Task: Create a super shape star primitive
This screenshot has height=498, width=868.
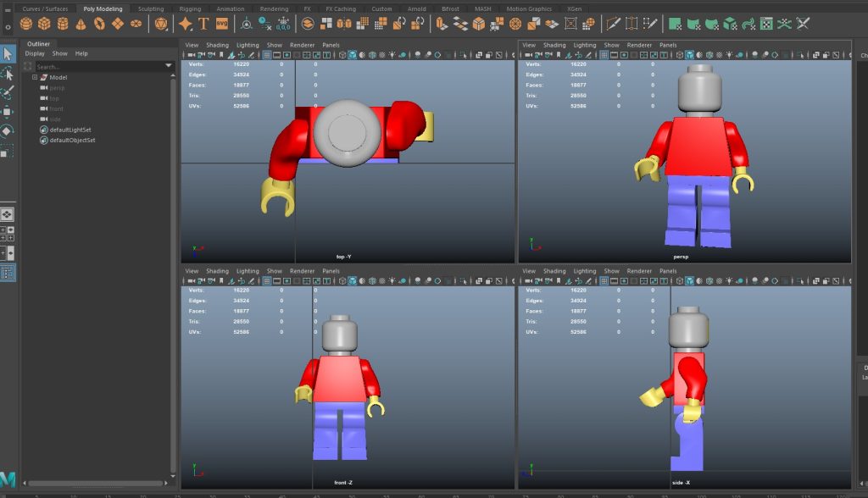Action: (x=186, y=24)
